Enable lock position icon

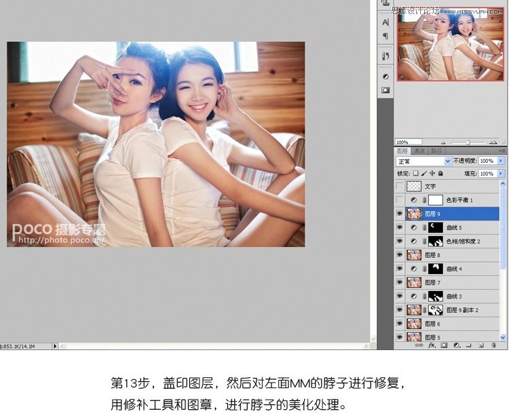[x=432, y=173]
